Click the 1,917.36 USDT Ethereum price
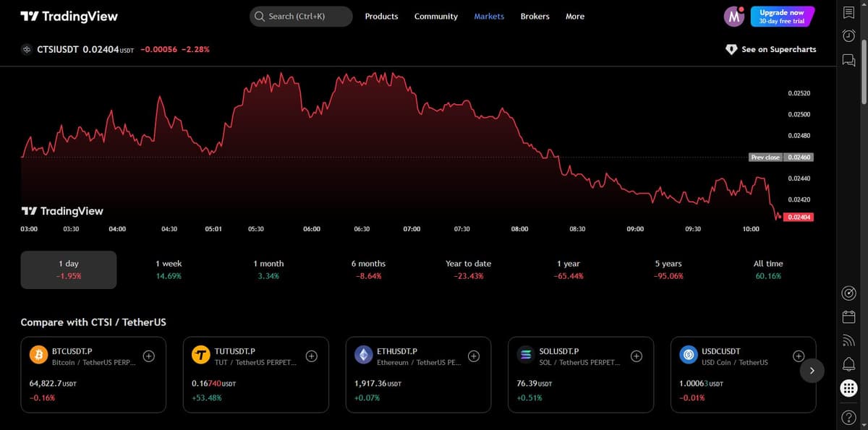The height and width of the screenshot is (430, 868). coord(378,383)
